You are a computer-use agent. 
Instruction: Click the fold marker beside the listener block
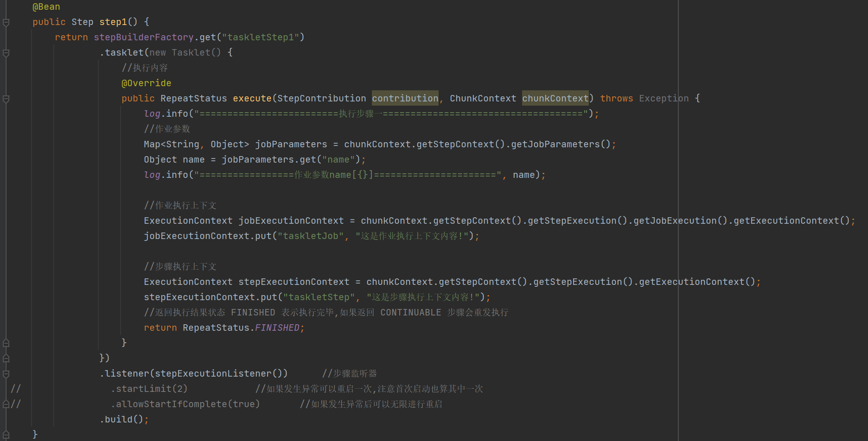6,374
